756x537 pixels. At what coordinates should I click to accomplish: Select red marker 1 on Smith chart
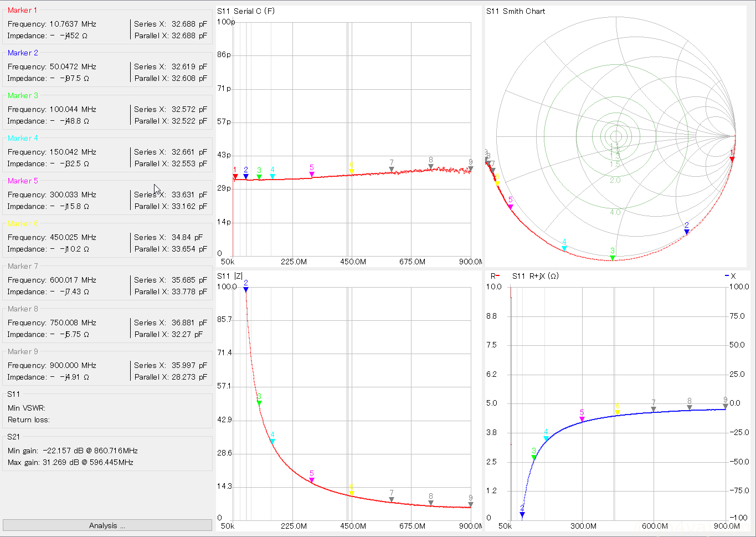click(x=732, y=159)
